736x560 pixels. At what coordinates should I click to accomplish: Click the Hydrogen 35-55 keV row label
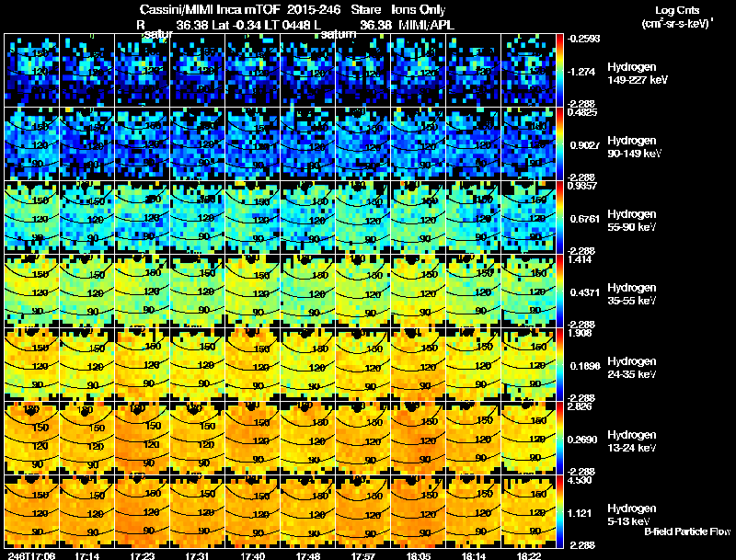pos(631,294)
